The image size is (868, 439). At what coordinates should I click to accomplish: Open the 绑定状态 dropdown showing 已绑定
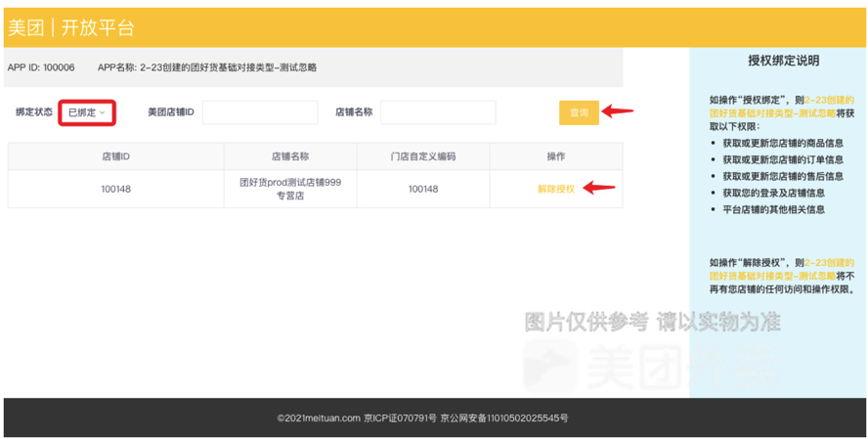coord(87,112)
